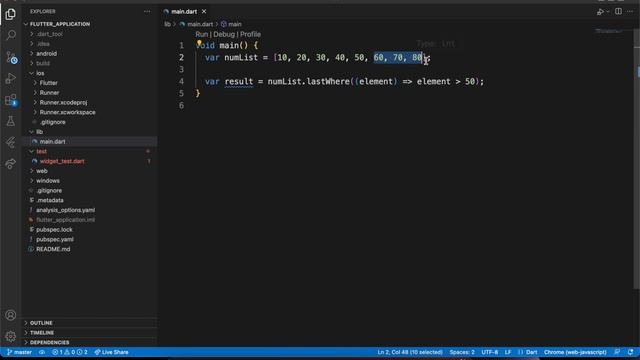Open the Testing flask view

tap(11, 121)
